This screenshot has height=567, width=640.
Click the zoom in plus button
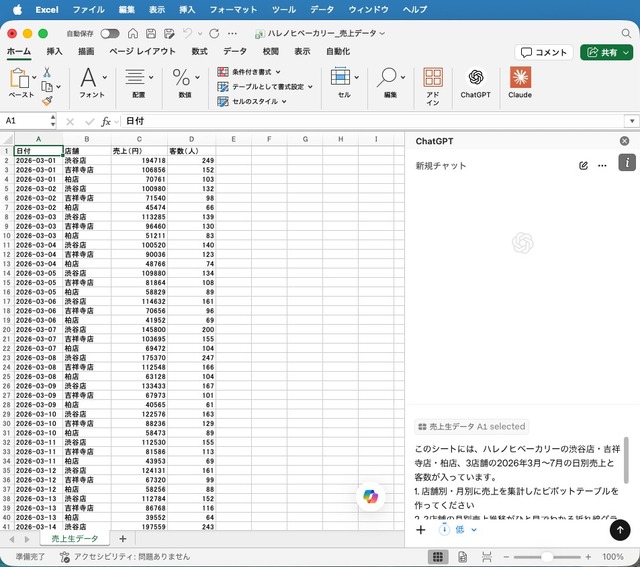tap(588, 557)
